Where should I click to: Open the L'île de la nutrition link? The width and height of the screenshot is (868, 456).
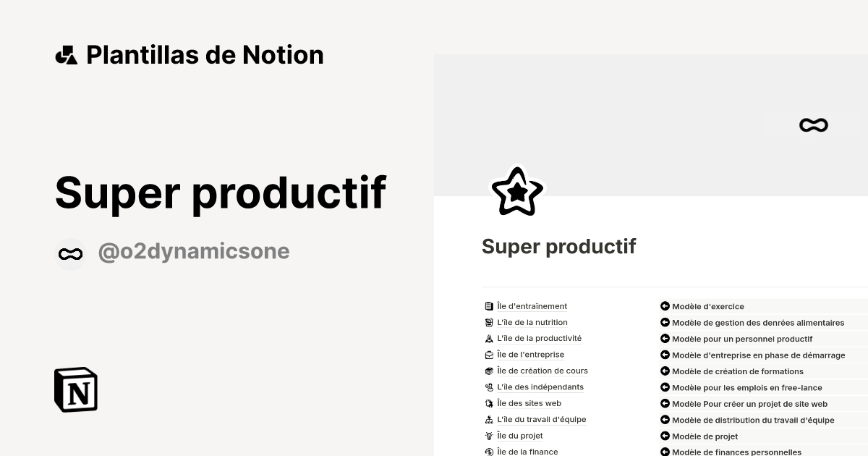(532, 322)
